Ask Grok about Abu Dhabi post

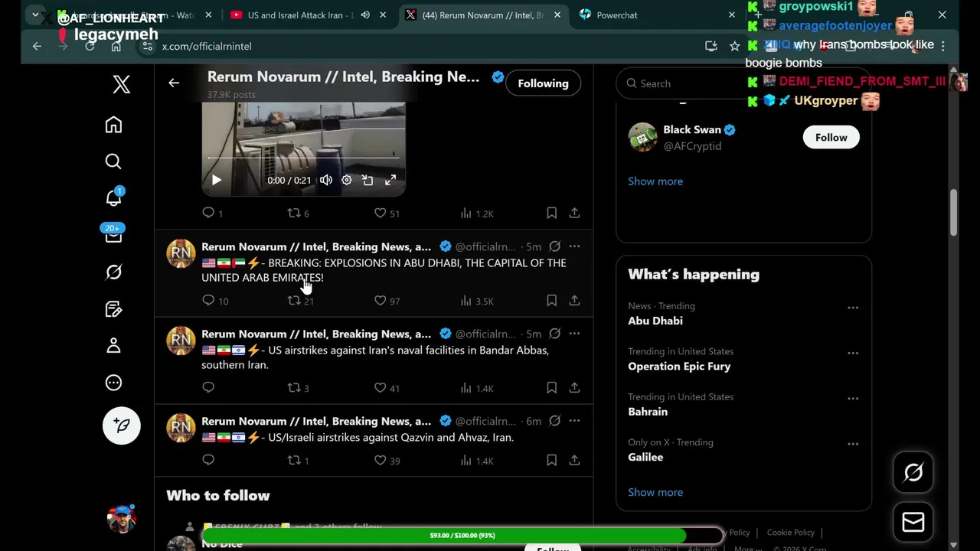point(554,246)
